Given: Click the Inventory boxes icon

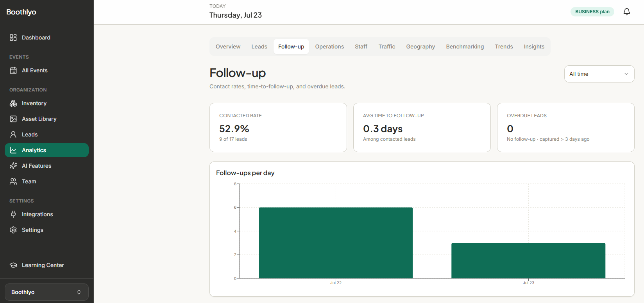Looking at the screenshot, I should coord(13,103).
